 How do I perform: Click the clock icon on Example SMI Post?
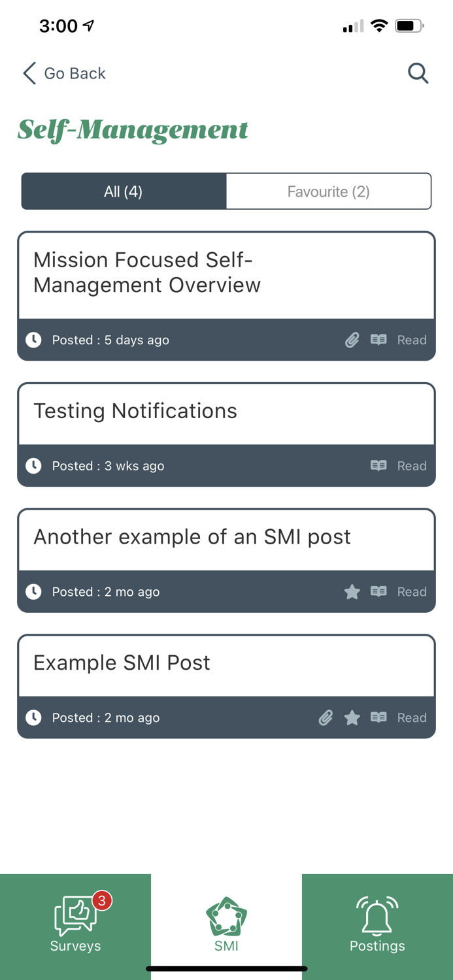[33, 717]
